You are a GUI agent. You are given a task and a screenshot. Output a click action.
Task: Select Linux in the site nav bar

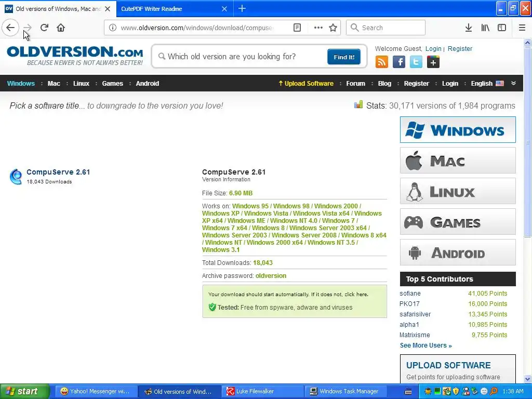pos(81,84)
